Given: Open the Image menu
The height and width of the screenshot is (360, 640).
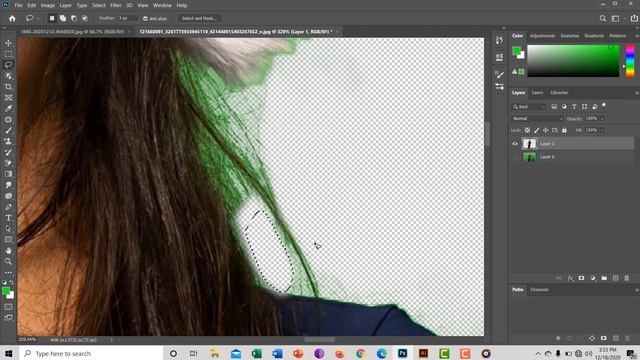Looking at the screenshot, I should click(48, 5).
